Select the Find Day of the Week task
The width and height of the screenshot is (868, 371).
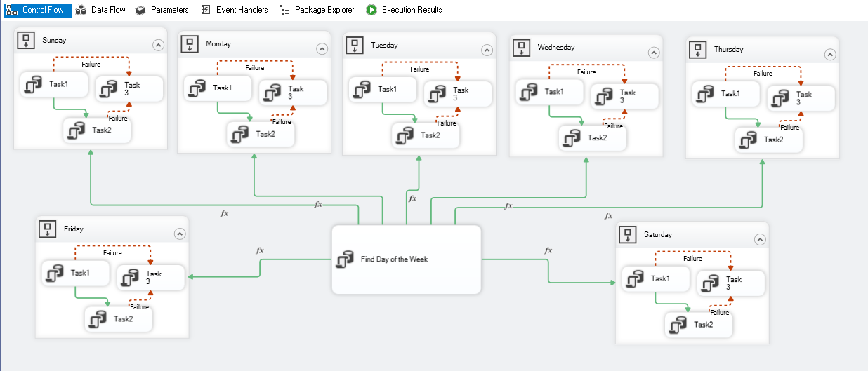pos(406,259)
